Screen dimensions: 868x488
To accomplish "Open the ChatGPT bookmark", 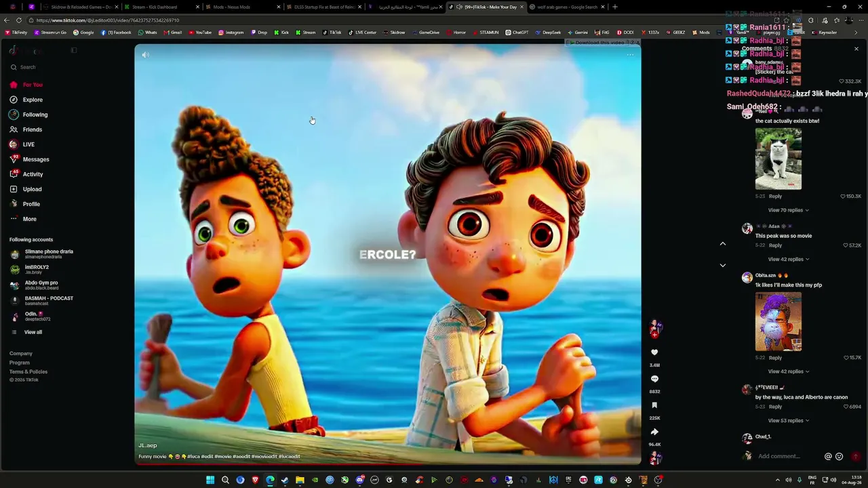I will 517,33.
